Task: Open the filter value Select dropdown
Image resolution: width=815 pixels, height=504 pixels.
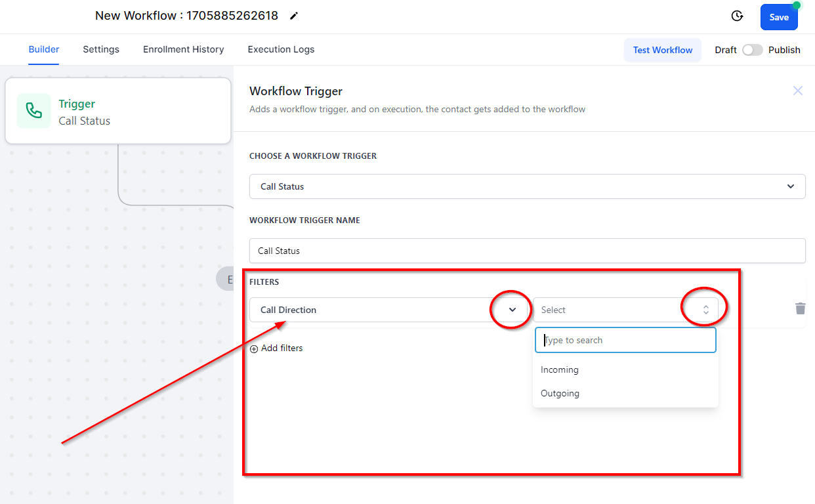Action: pyautogui.click(x=625, y=310)
